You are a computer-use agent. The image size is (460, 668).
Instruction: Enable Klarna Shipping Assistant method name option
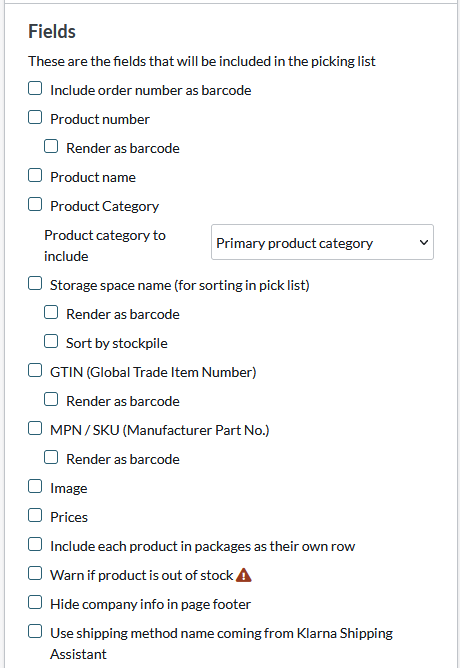click(x=35, y=631)
